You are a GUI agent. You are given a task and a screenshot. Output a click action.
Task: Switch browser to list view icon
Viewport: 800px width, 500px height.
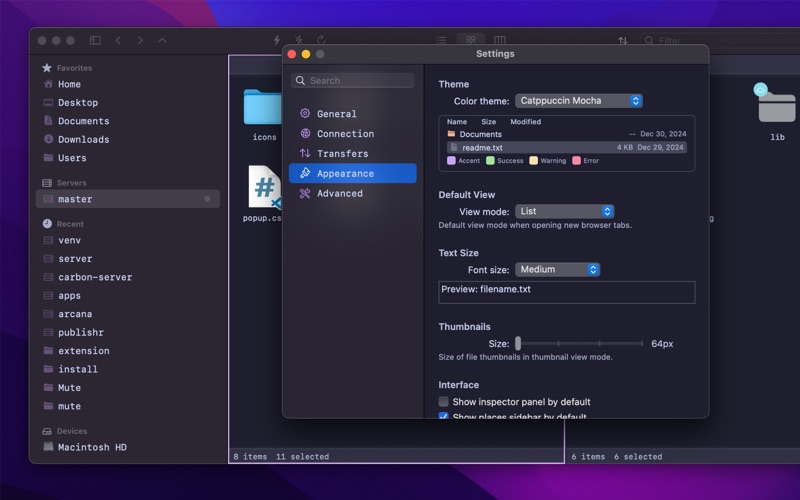pos(442,40)
